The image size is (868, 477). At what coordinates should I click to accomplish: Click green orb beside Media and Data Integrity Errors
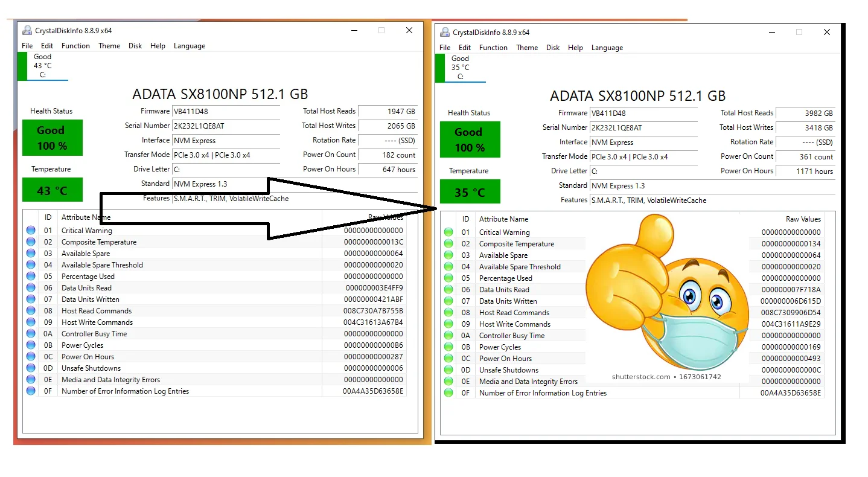click(x=448, y=382)
